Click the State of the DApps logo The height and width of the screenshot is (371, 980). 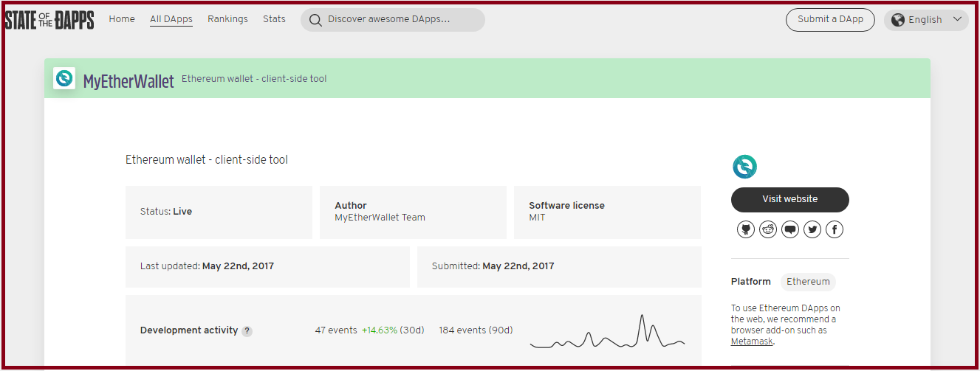(49, 20)
